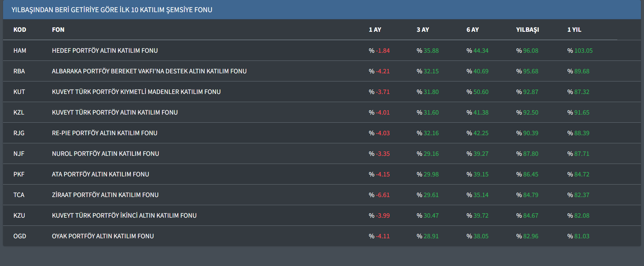Click the TCA fund code

click(x=19, y=195)
